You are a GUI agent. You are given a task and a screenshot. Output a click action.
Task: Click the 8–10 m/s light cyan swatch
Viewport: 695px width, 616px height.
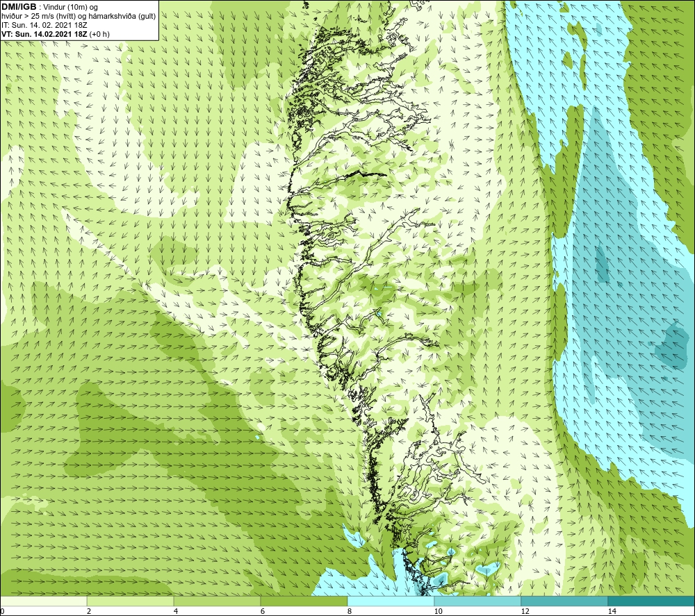[x=391, y=601]
